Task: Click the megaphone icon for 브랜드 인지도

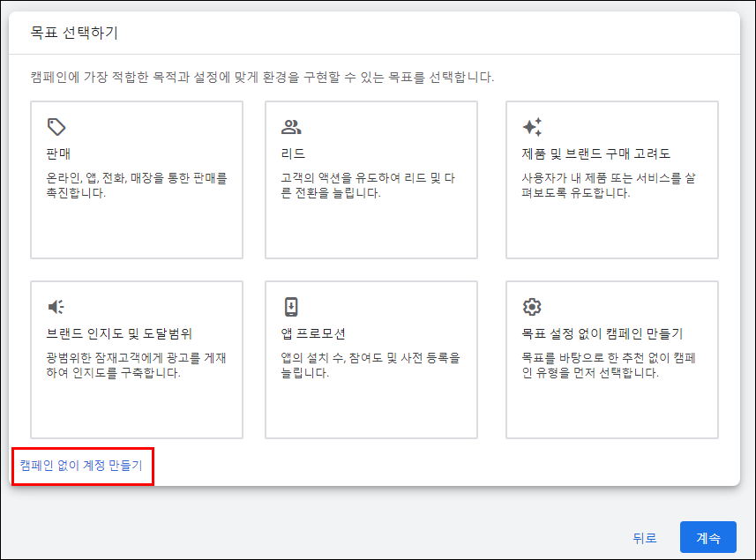Action: (56, 307)
